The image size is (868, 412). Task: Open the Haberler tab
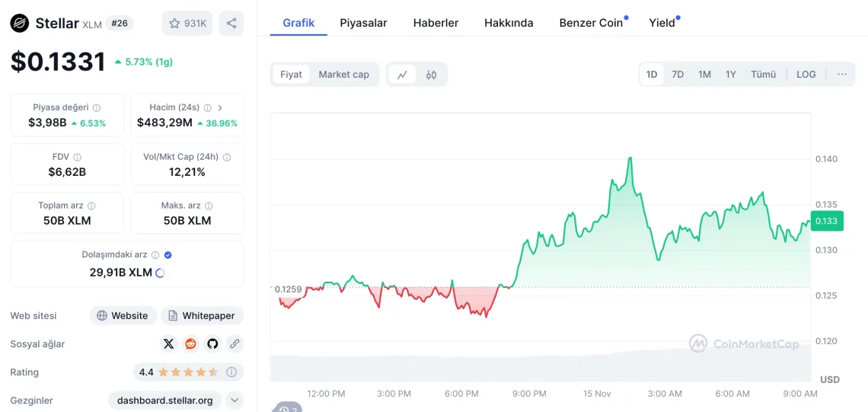pyautogui.click(x=436, y=23)
